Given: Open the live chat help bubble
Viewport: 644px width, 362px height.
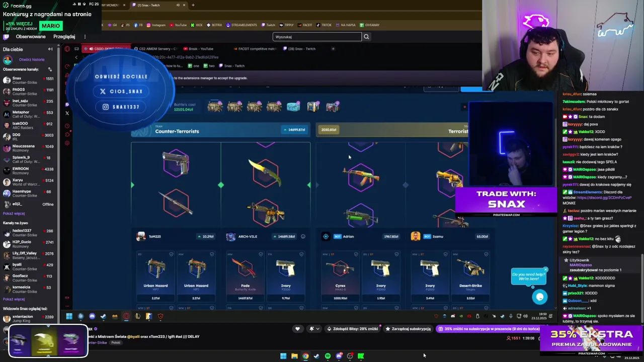Looking at the screenshot, I should pyautogui.click(x=540, y=297).
